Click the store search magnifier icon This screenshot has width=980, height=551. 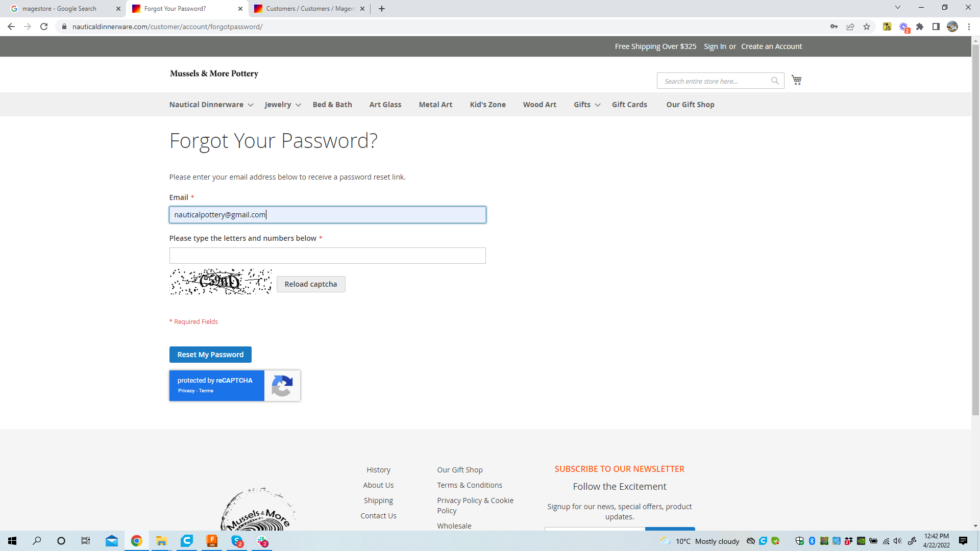point(775,81)
